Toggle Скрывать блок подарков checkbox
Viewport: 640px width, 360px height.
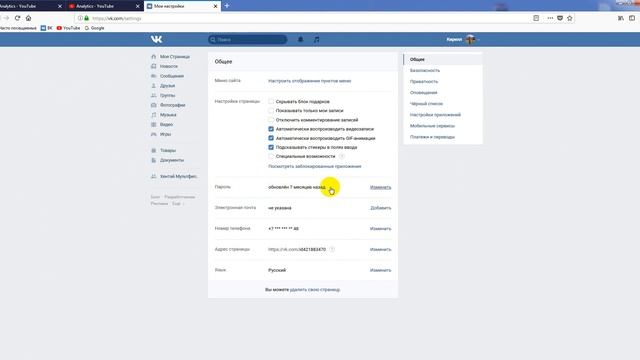[x=271, y=101]
